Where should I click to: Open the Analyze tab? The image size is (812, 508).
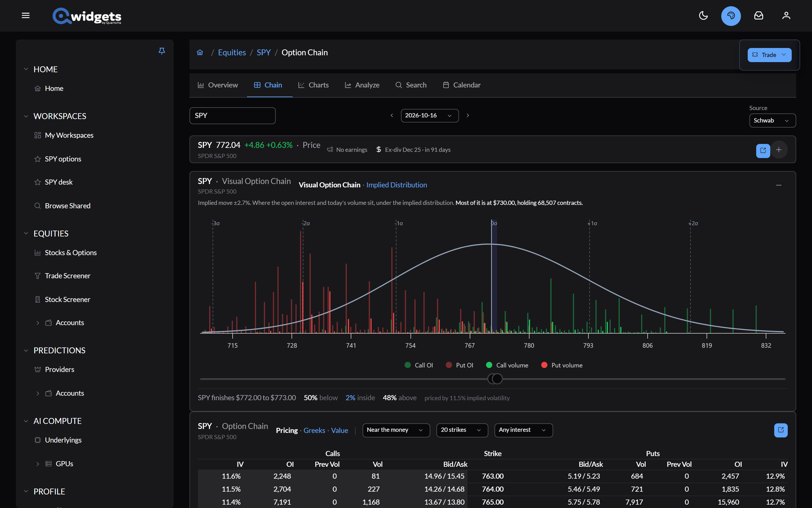tap(362, 85)
